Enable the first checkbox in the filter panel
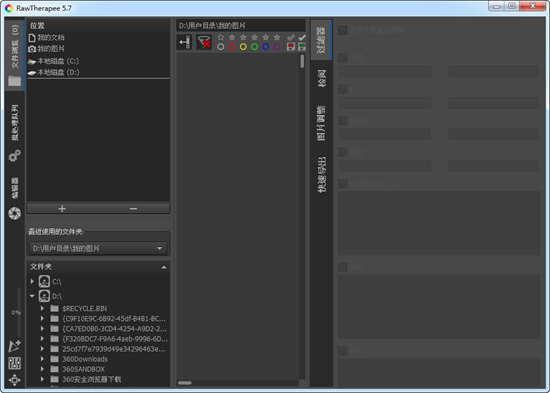This screenshot has width=550, height=393. pyautogui.click(x=343, y=30)
